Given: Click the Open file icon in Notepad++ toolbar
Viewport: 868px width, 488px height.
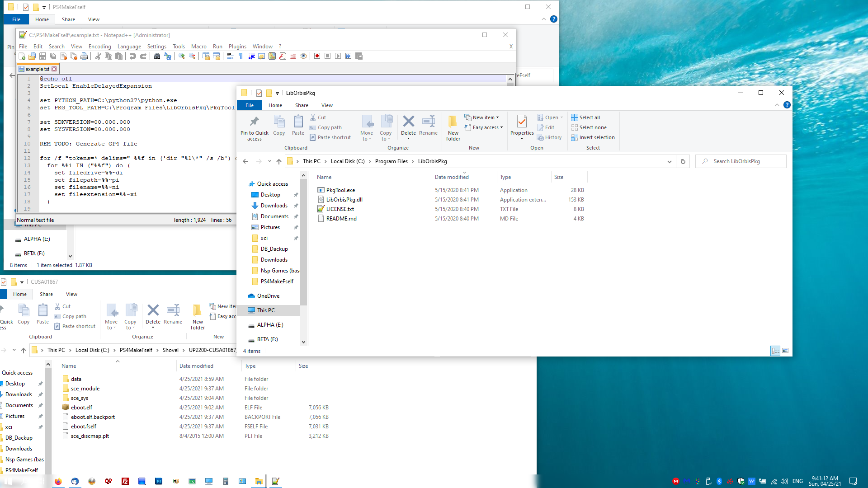Looking at the screenshot, I should pyautogui.click(x=32, y=56).
